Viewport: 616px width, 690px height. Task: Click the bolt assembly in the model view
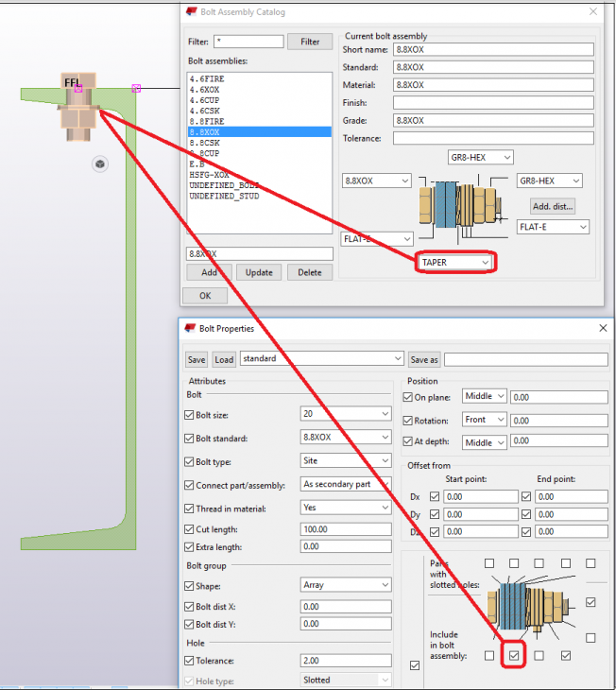point(78,107)
